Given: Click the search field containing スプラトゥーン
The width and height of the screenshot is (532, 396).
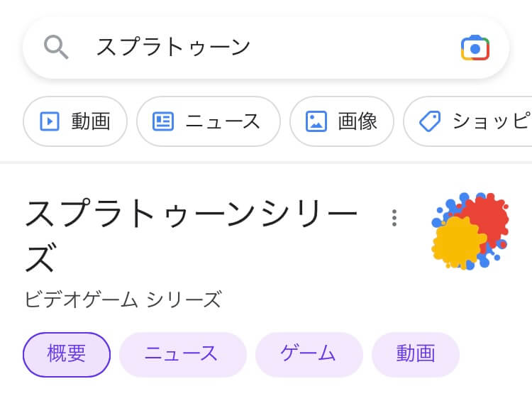Looking at the screenshot, I should point(266,48).
